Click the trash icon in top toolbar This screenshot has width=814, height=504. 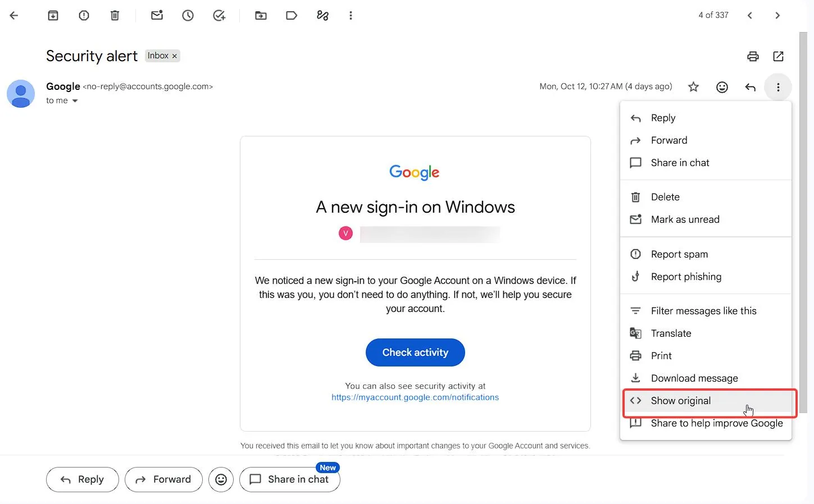(x=115, y=16)
